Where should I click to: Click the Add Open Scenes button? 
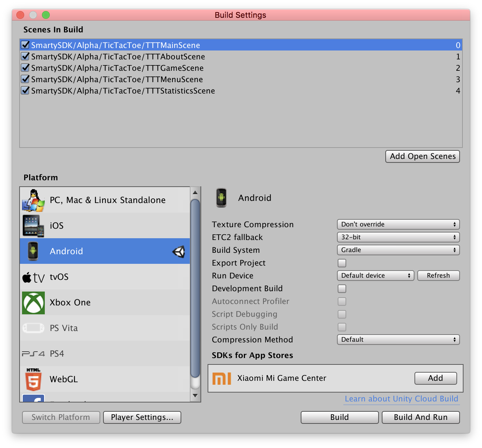coord(422,156)
